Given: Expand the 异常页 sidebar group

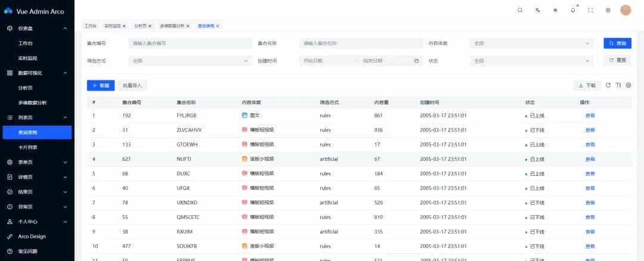Looking at the screenshot, I should pos(66,207).
